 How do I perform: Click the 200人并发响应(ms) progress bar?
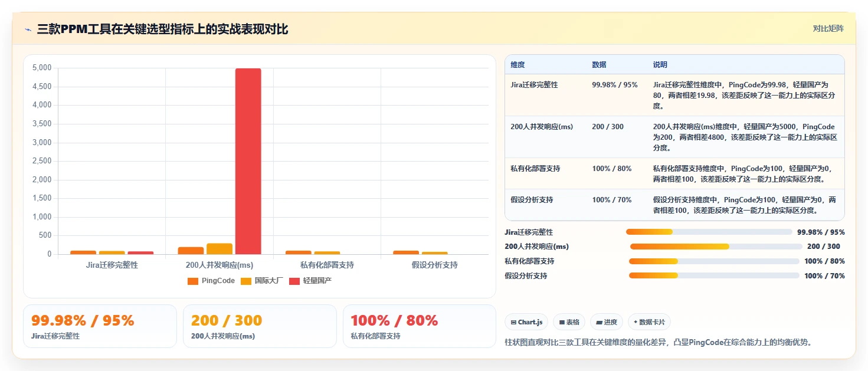point(716,247)
